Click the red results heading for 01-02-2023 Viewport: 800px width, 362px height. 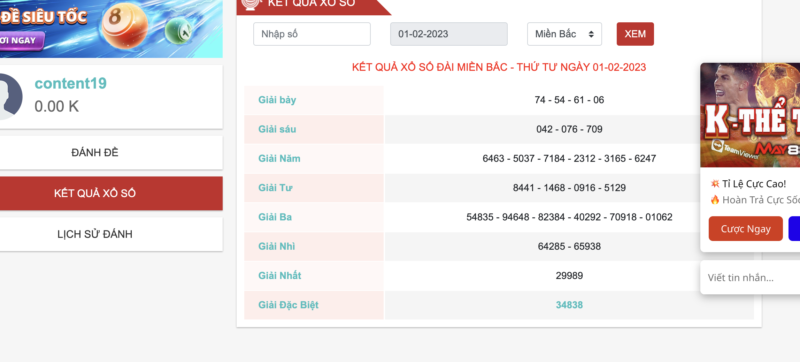[x=499, y=67]
